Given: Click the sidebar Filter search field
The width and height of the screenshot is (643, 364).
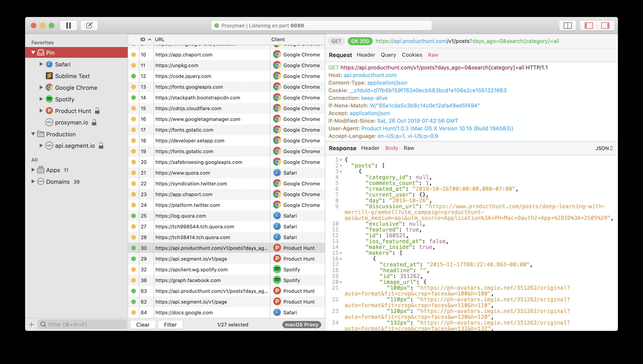Looking at the screenshot, I should coord(82,325).
